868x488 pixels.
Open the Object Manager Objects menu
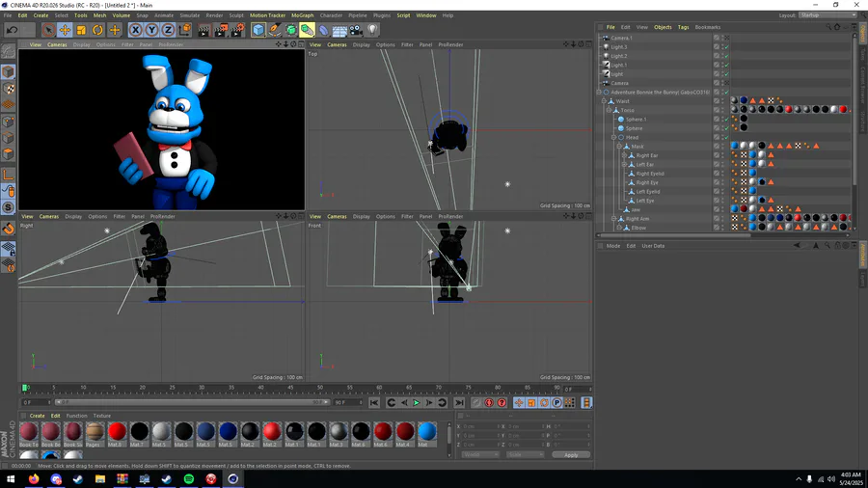point(663,27)
